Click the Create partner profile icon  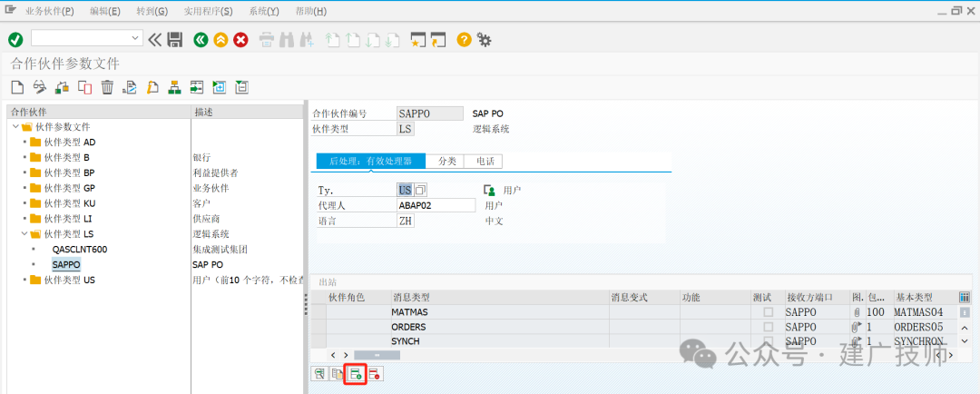(17, 87)
